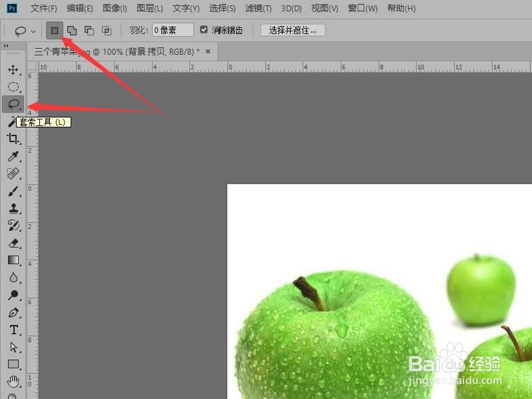Open the lasso tool preset picker dropdown
The width and height of the screenshot is (532, 399).
pyautogui.click(x=33, y=31)
